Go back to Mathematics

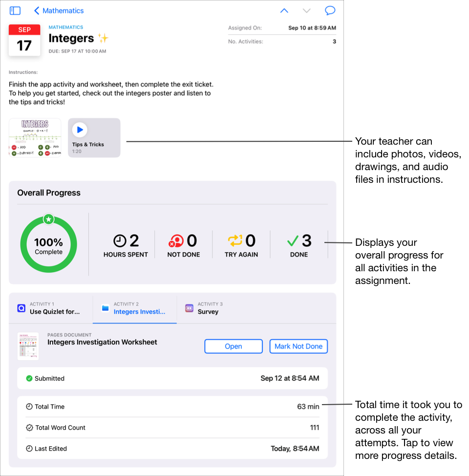point(58,10)
